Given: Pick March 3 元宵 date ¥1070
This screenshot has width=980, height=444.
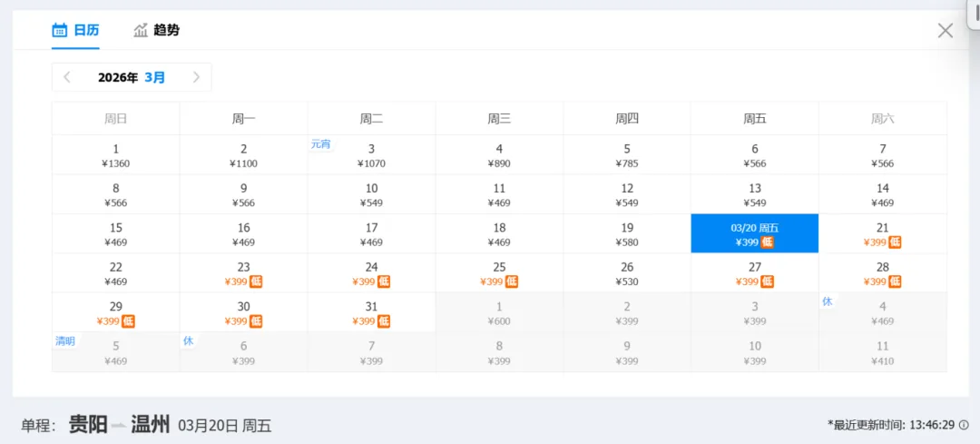Looking at the screenshot, I should pyautogui.click(x=371, y=155).
